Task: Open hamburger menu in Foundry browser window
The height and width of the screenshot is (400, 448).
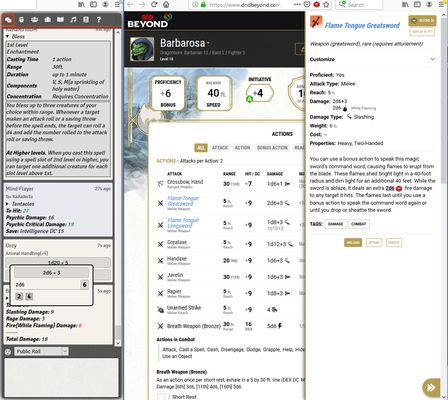Action: pos(117,5)
